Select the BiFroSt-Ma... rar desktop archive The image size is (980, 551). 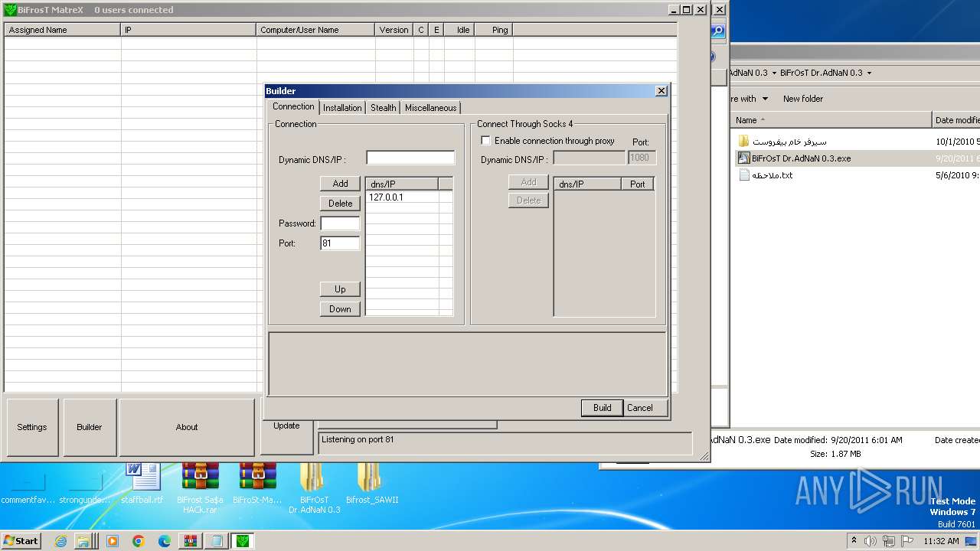(257, 484)
